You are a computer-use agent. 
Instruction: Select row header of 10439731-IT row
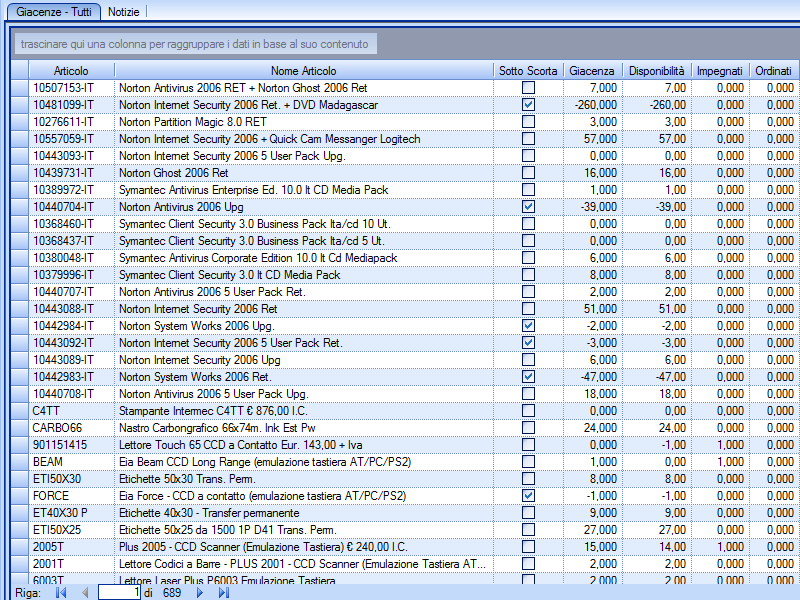point(20,172)
